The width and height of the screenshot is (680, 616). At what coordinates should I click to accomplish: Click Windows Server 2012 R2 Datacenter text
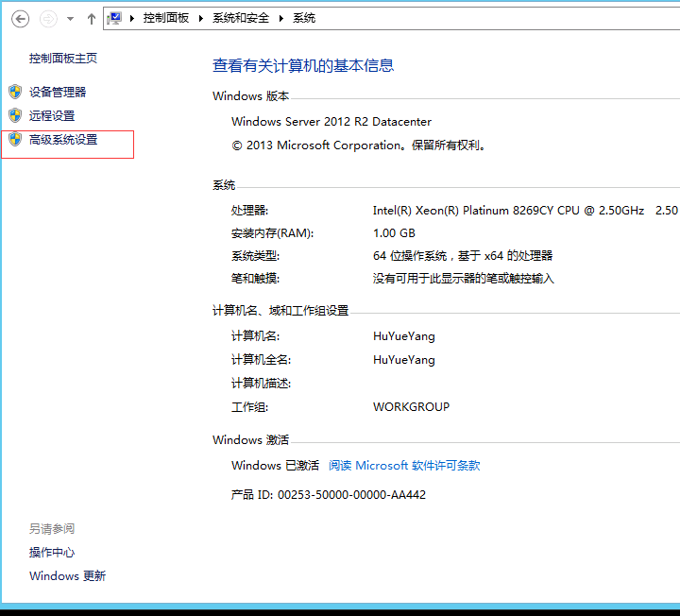tap(331, 122)
